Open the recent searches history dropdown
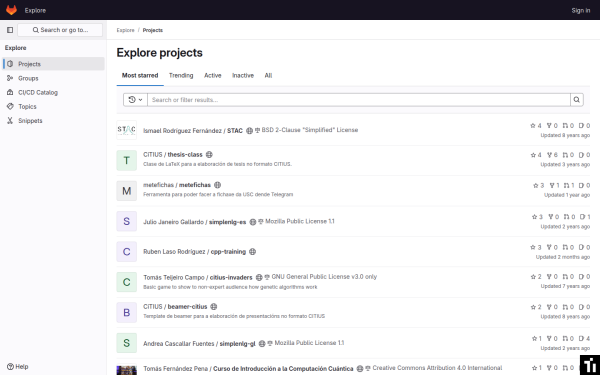Viewport: 600px width, 375px height. pos(135,99)
